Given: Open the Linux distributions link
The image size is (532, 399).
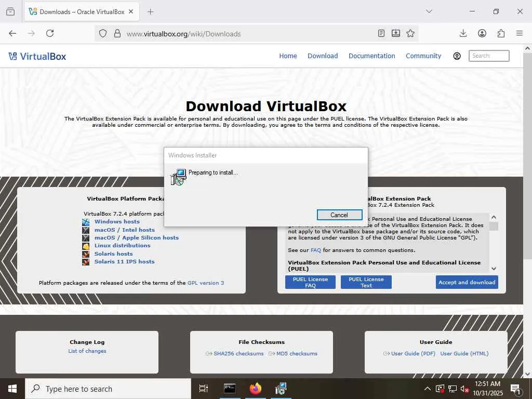Looking at the screenshot, I should click(122, 245).
